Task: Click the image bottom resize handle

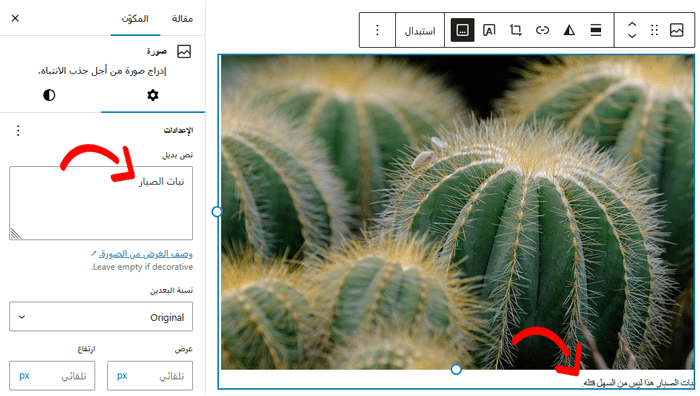Action: [x=456, y=370]
